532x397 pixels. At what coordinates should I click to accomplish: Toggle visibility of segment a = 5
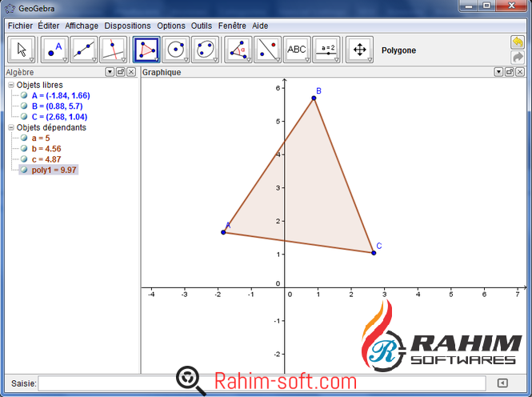[24, 138]
